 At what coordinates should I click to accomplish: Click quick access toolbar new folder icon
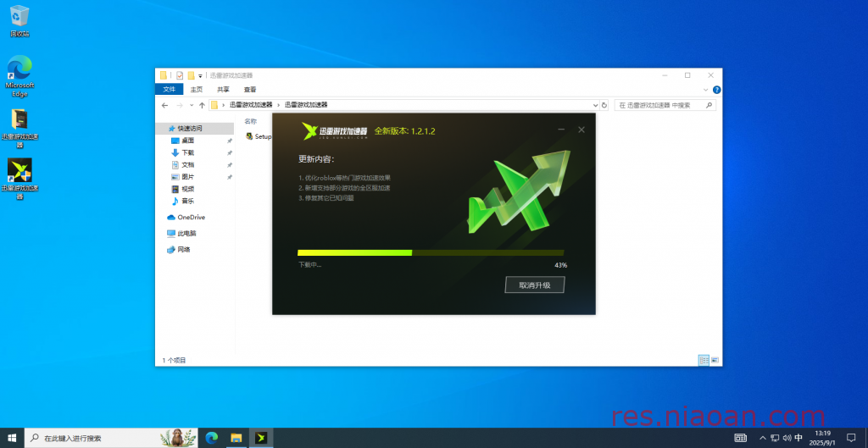coord(191,75)
